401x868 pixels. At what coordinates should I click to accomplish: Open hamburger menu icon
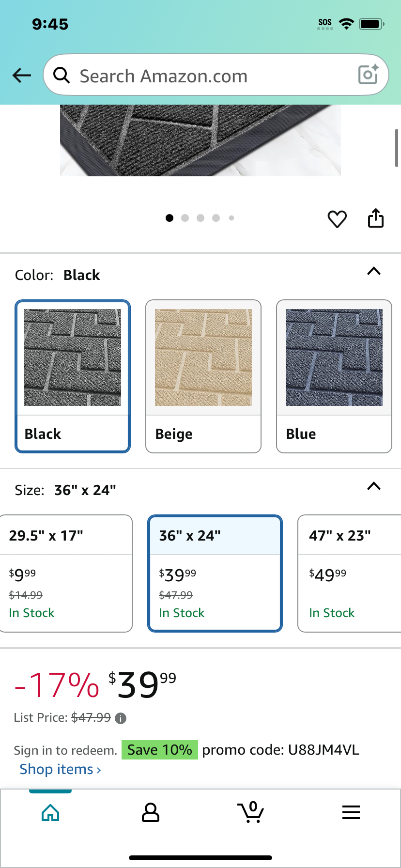coord(351,812)
